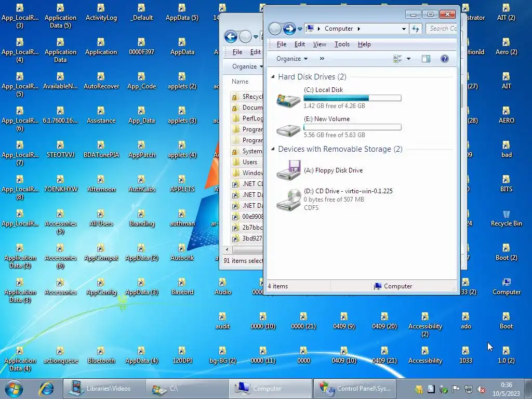The width and height of the screenshot is (532, 399).
Task: Open the Organize dropdown in Computer window
Action: (292, 59)
